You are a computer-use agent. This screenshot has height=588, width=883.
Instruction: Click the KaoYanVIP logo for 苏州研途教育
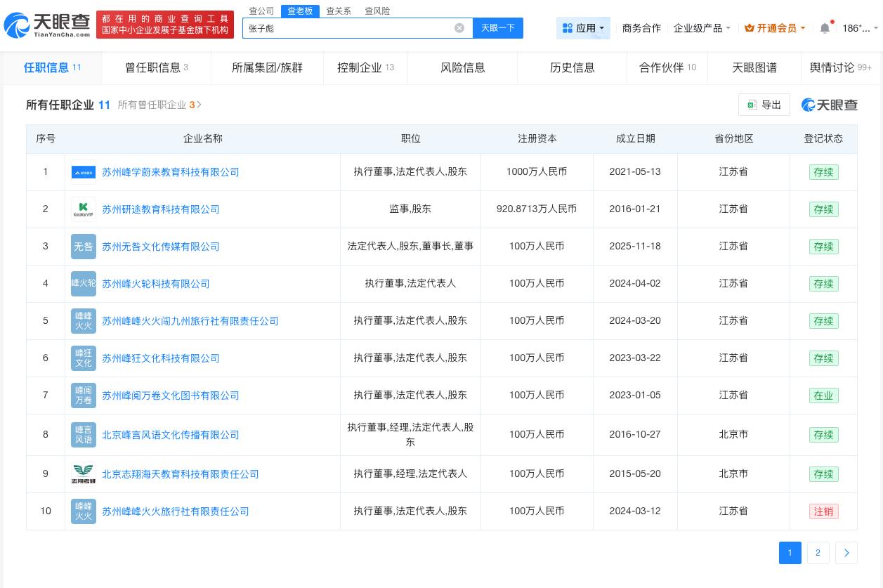(x=84, y=209)
